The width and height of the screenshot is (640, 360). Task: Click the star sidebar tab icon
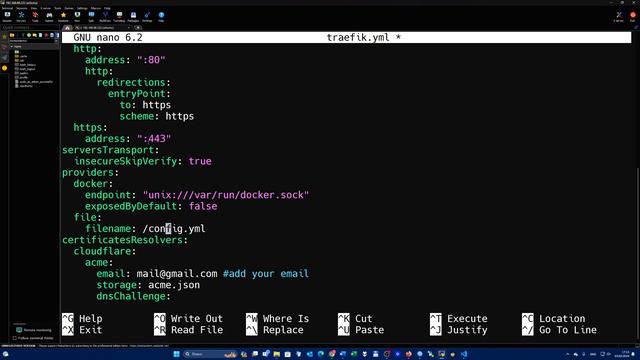coord(4,37)
